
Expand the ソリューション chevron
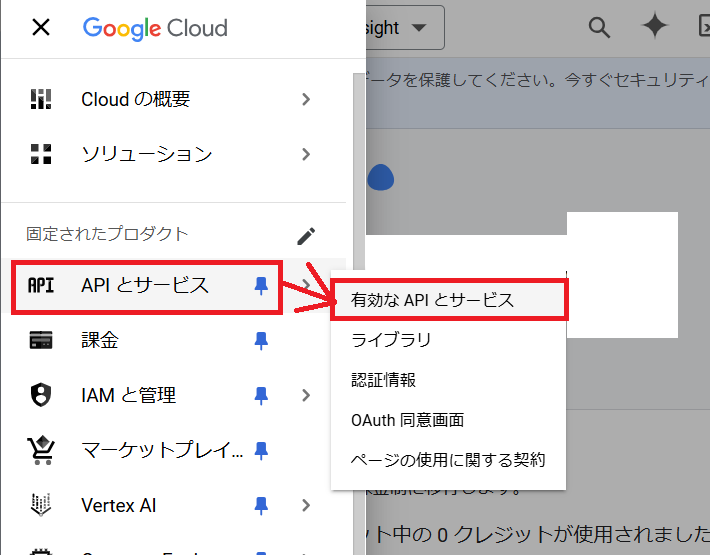point(306,154)
